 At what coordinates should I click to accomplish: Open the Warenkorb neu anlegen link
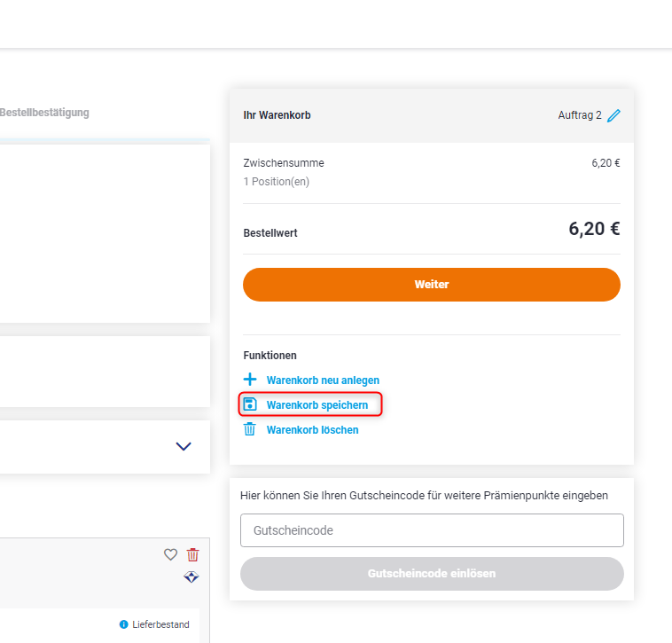click(323, 380)
